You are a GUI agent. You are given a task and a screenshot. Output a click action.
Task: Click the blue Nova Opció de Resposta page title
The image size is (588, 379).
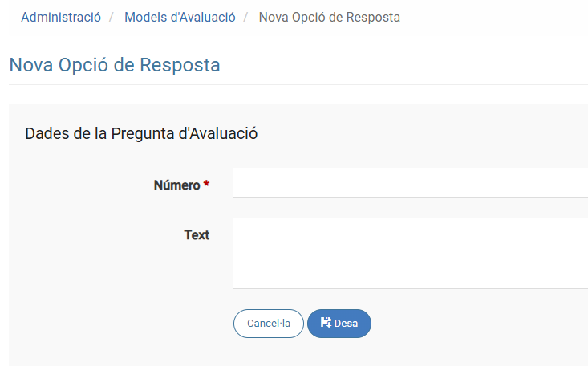point(115,65)
